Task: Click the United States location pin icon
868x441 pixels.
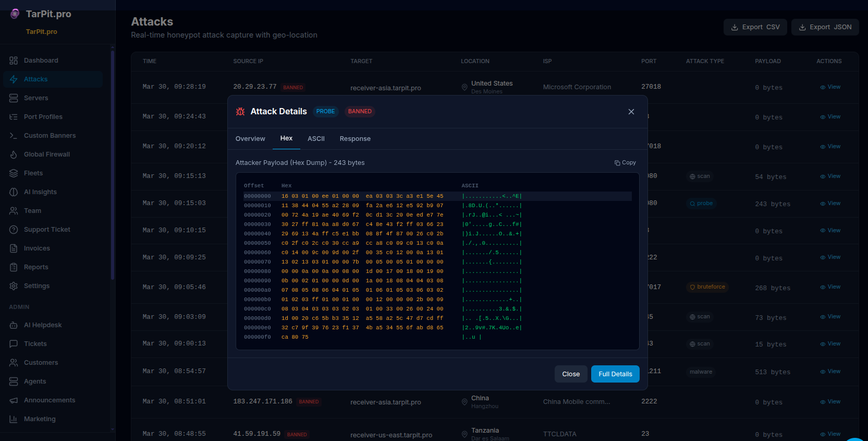Action: pos(464,87)
